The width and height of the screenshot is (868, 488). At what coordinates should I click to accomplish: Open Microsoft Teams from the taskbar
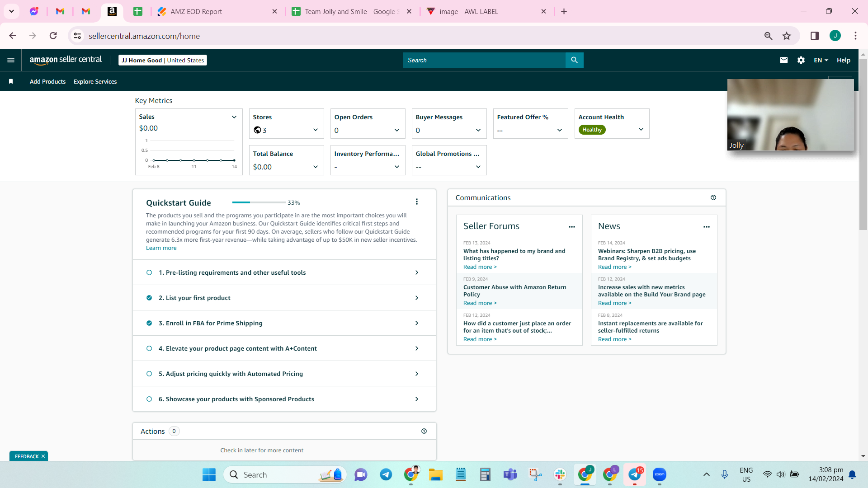pyautogui.click(x=510, y=474)
